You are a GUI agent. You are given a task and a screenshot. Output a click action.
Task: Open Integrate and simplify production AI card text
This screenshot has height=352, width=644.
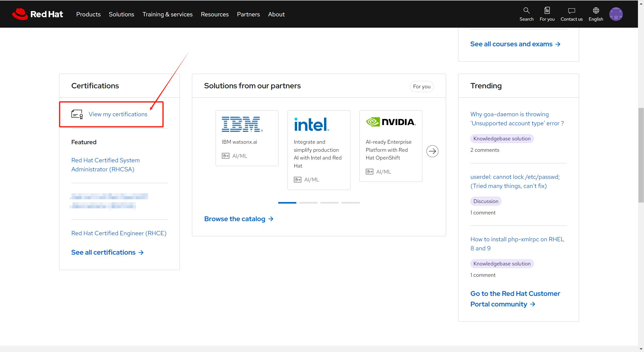coord(317,154)
